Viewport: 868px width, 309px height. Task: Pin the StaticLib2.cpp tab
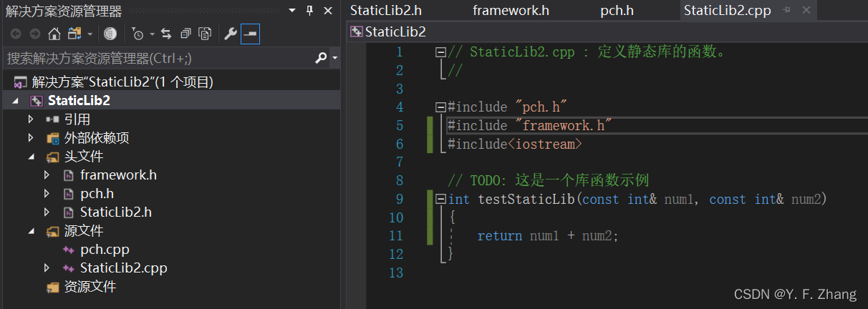786,11
